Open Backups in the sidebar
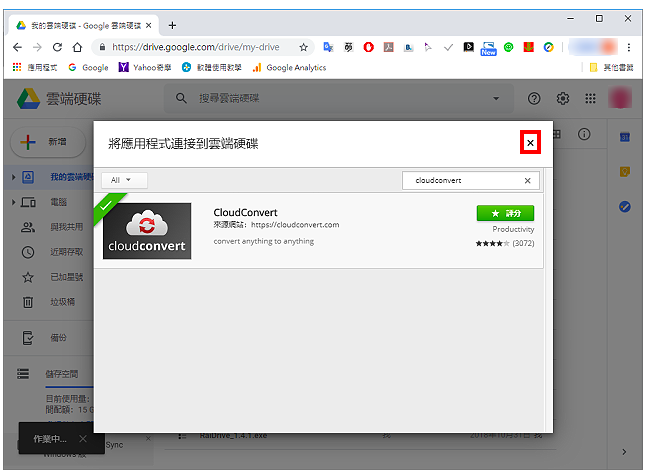 tap(58, 338)
